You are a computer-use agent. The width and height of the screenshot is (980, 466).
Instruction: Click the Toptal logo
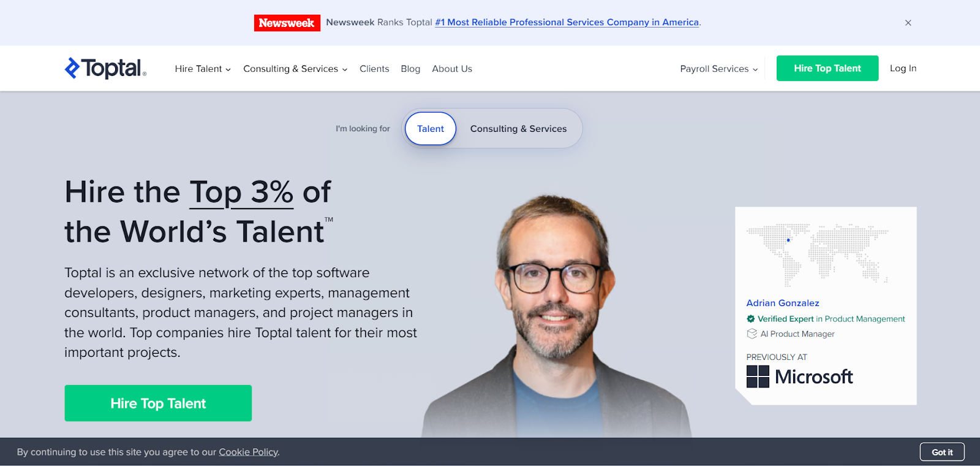tap(105, 68)
